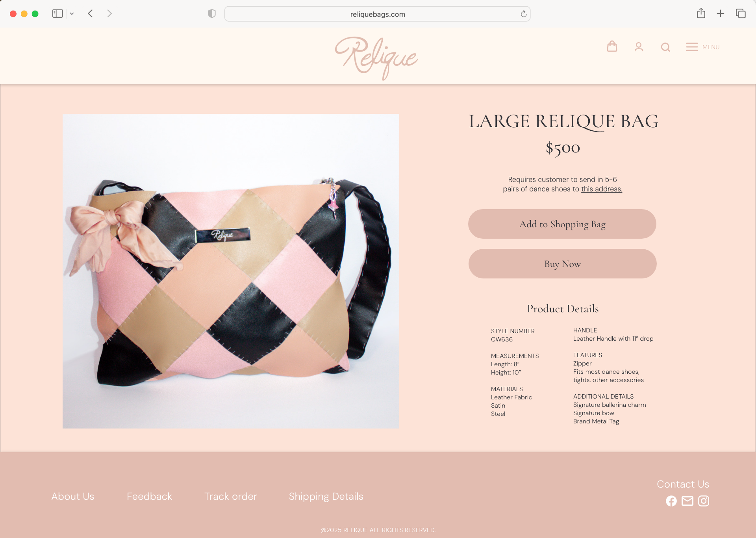756x538 pixels.
Task: Open the Track order footer link
Action: point(230,496)
